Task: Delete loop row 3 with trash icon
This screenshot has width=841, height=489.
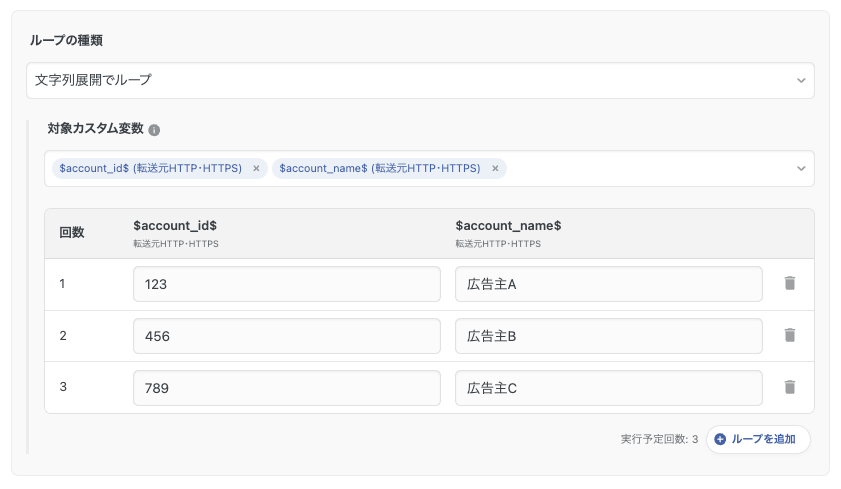Action: pyautogui.click(x=789, y=387)
